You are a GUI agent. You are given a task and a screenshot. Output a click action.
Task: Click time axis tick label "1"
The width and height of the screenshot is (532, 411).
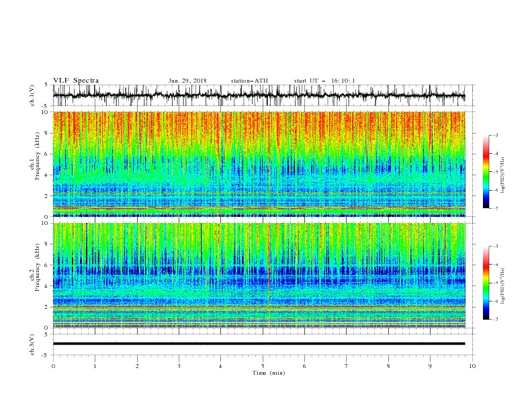(x=95, y=366)
